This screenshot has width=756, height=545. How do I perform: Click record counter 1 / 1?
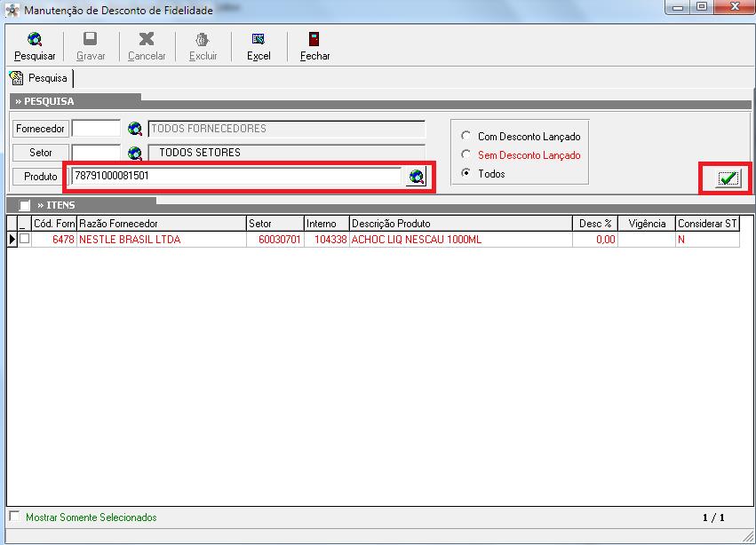pos(713,517)
